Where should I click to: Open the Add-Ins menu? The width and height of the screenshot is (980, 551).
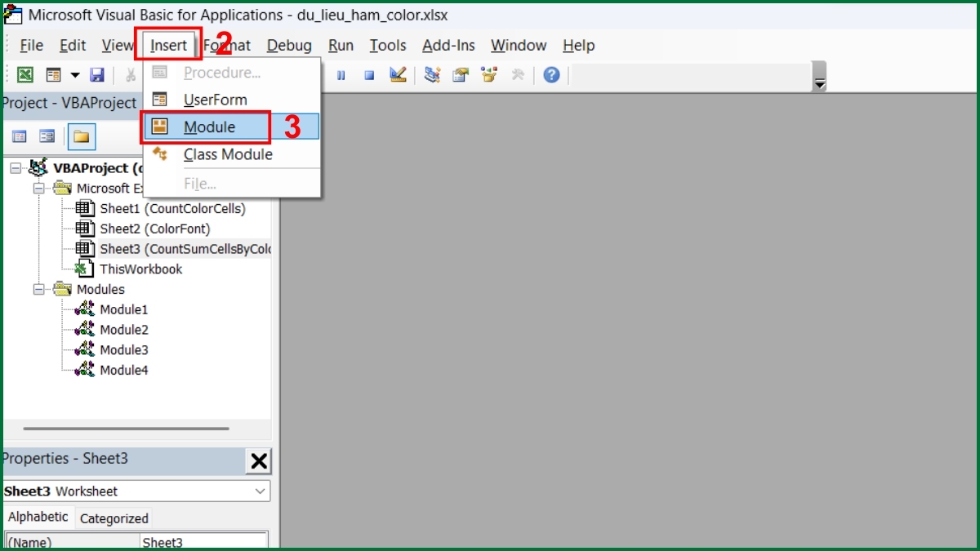[448, 46]
